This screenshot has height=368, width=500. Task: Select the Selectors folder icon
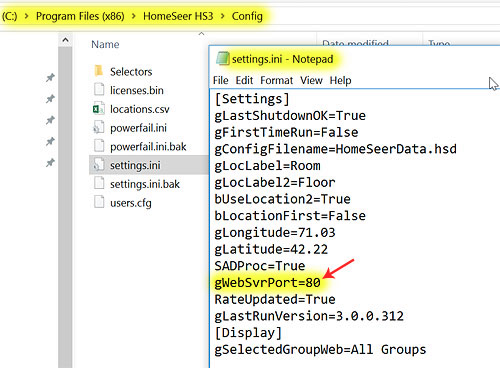[99, 71]
